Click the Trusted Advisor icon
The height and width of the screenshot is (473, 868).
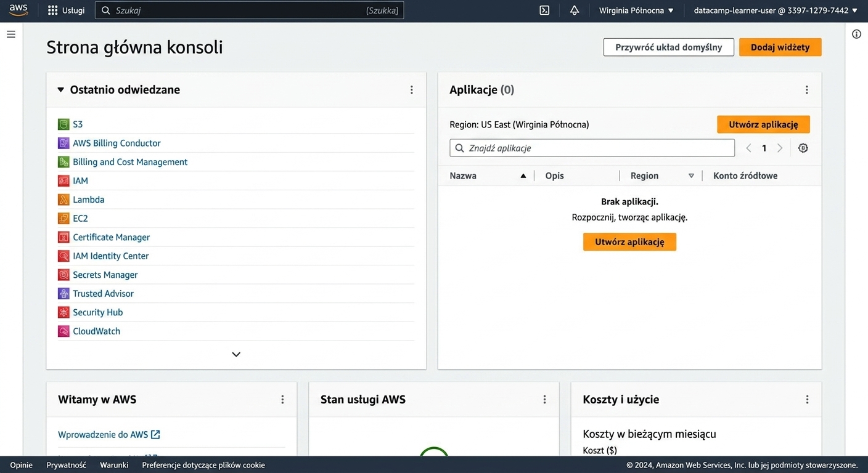pyautogui.click(x=63, y=293)
